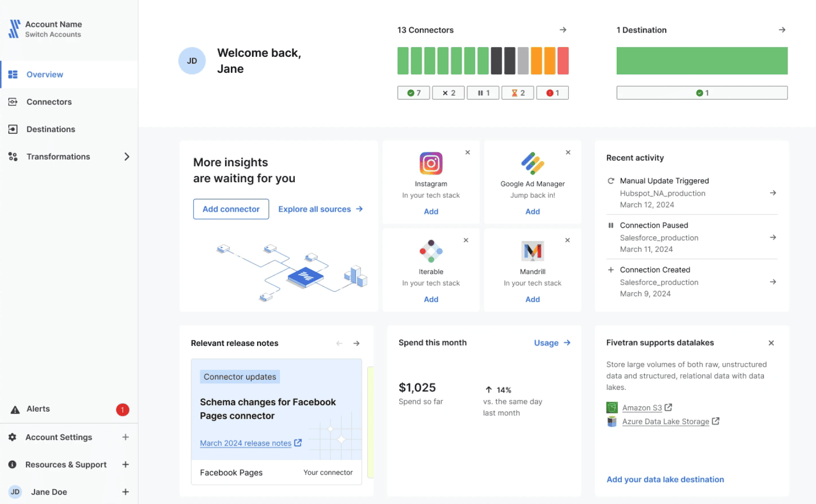The image size is (816, 504).
Task: Click the JD avatar beside Welcome back
Action: [x=192, y=61]
